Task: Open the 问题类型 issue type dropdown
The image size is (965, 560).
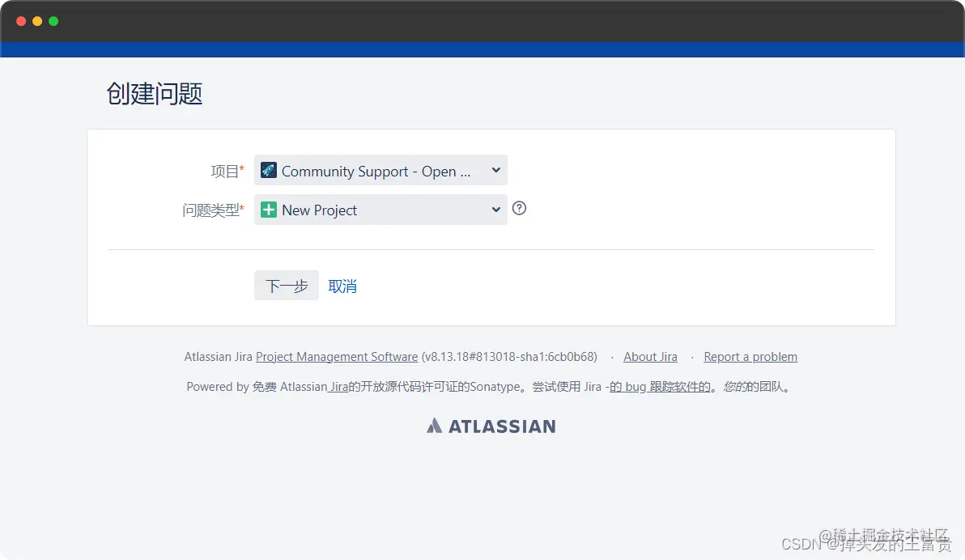Action: click(380, 210)
